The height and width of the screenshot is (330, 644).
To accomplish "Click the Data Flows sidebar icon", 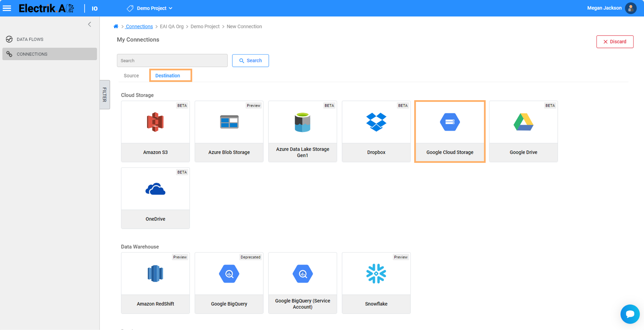I will 9,39.
